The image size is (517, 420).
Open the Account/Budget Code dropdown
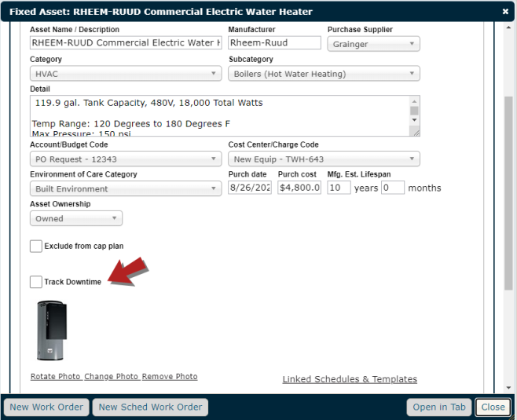[126, 159]
